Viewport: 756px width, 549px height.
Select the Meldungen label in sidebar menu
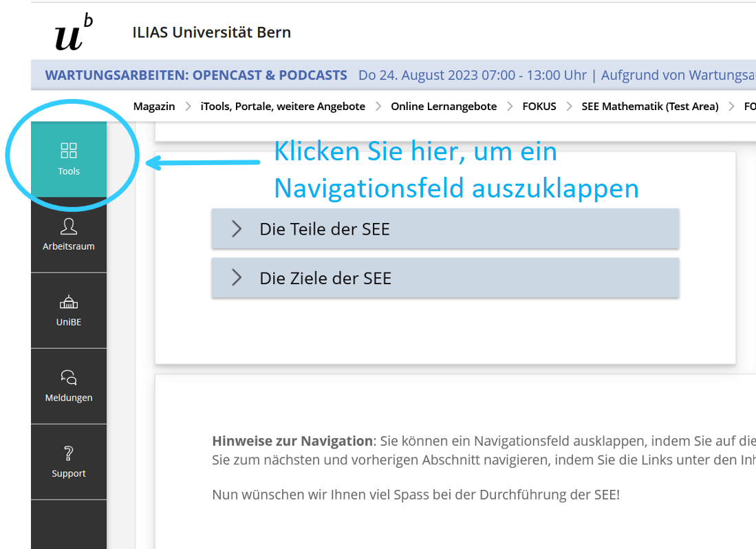69,398
